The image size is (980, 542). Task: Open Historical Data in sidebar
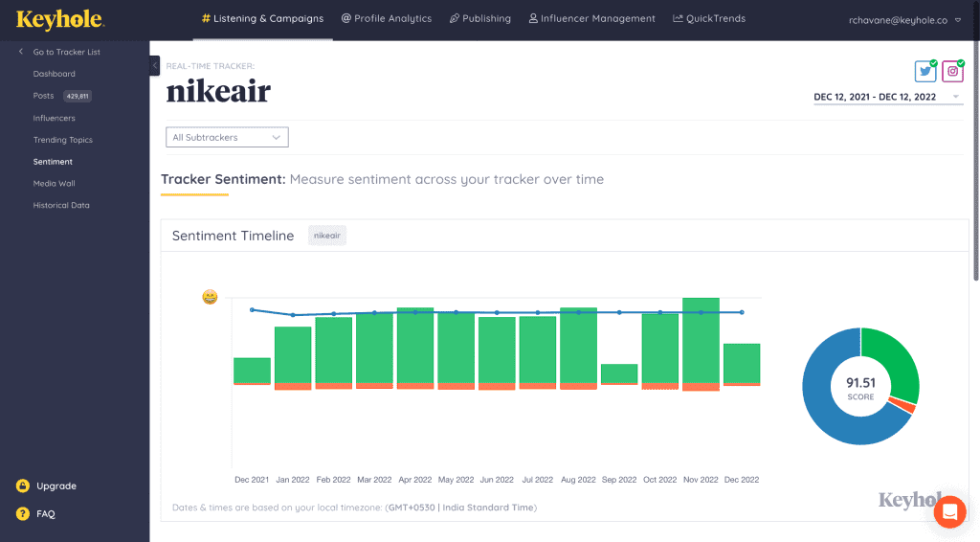coord(61,206)
